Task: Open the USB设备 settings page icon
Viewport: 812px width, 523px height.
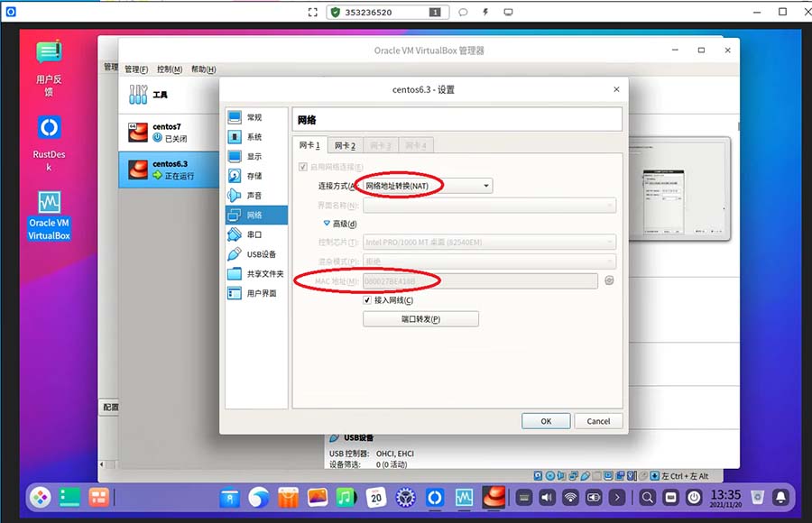Action: pyautogui.click(x=235, y=254)
